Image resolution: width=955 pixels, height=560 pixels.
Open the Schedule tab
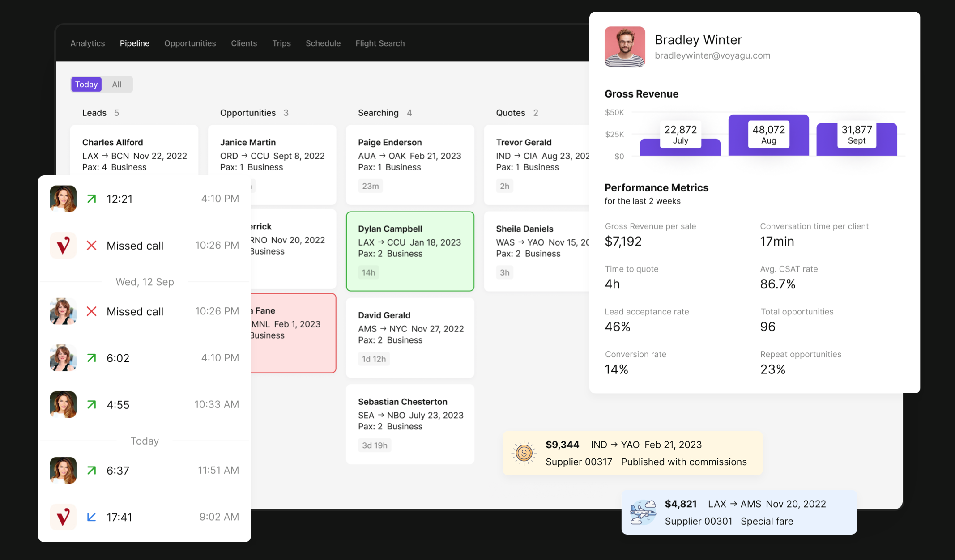tap(323, 43)
